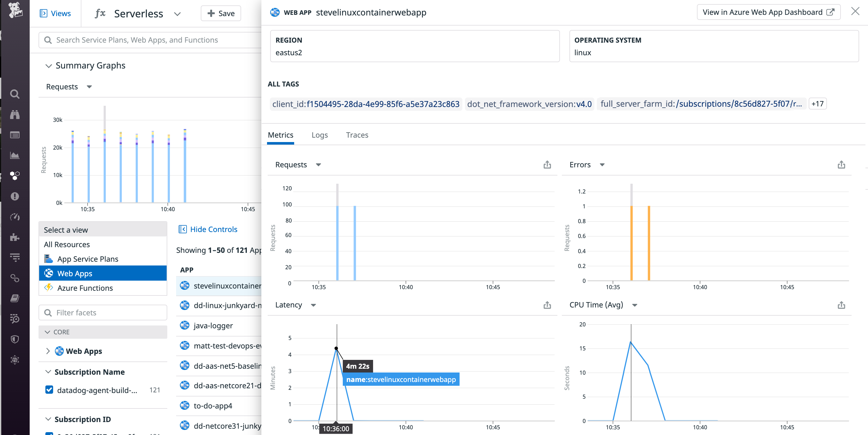The width and height of the screenshot is (868, 435).
Task: Switch to the Logs tab
Action: coord(319,135)
